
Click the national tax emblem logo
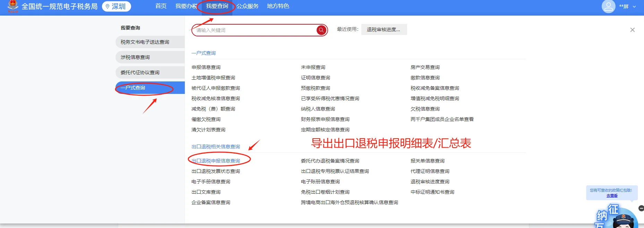(x=13, y=6)
